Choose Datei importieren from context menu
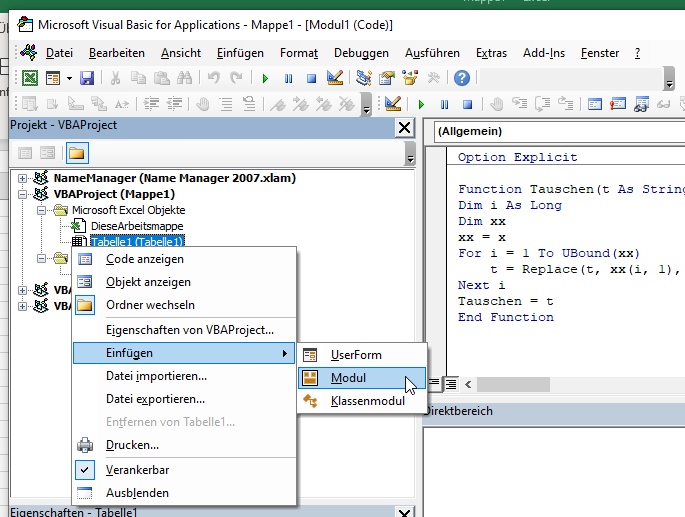 pyautogui.click(x=184, y=376)
